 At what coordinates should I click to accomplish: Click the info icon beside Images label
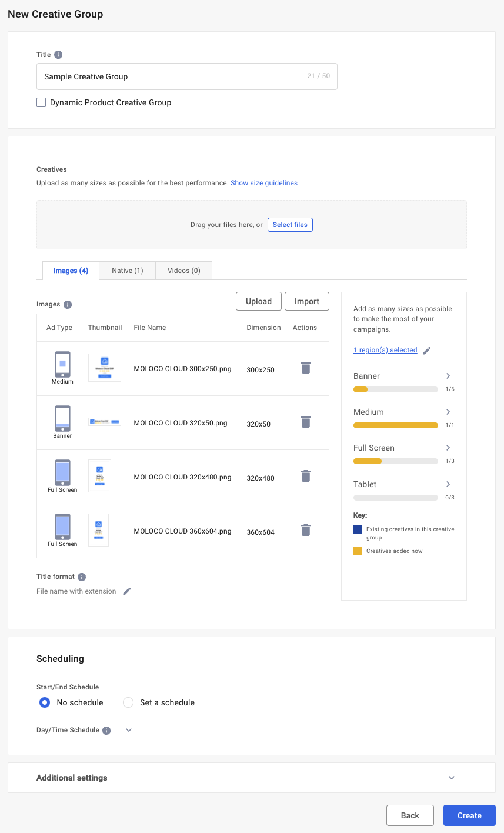click(x=68, y=305)
